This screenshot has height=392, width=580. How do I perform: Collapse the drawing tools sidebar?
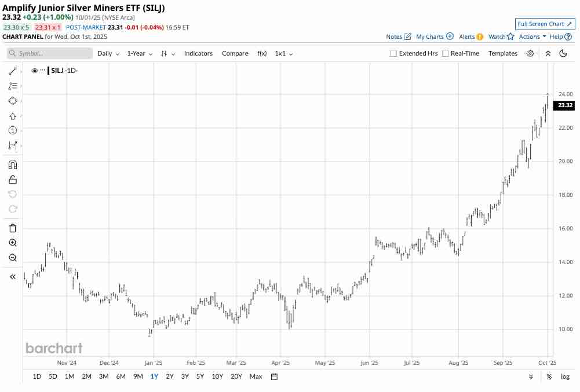(x=13, y=277)
